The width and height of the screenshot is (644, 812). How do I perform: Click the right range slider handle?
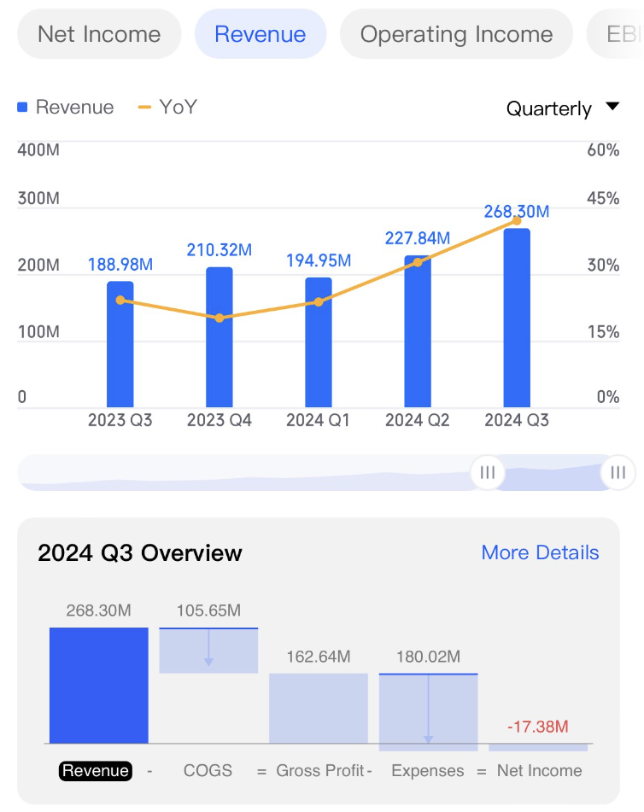pos(618,472)
